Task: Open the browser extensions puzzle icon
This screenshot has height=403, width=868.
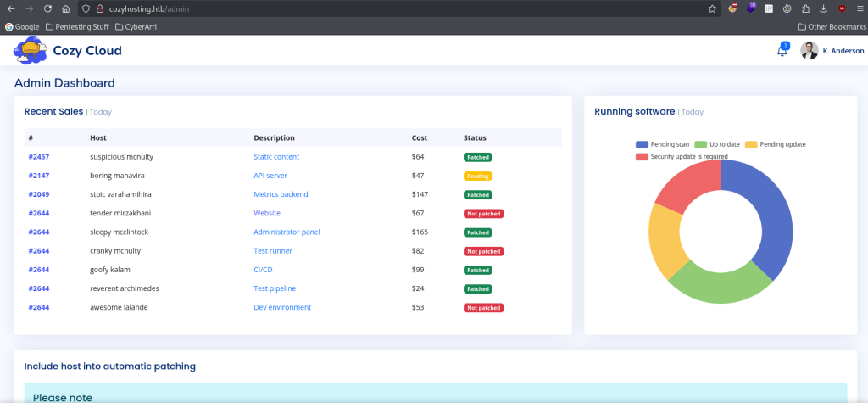Action: pyautogui.click(x=804, y=8)
